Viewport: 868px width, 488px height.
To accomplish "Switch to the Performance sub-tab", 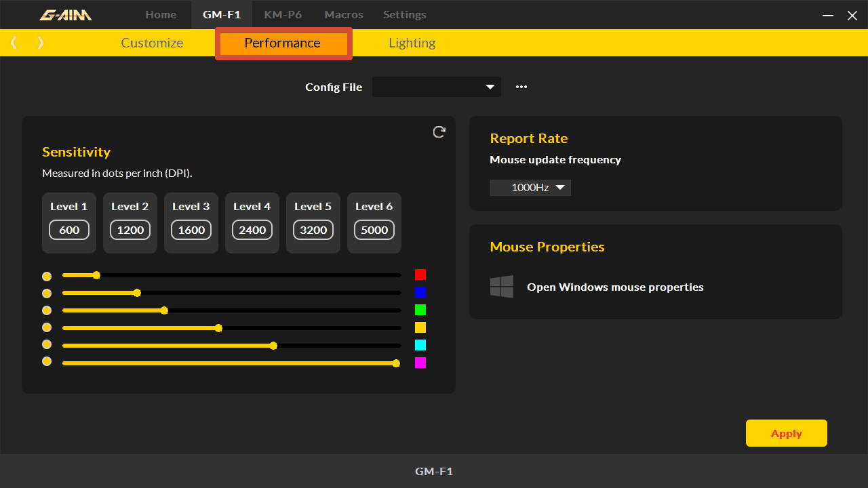I will click(283, 43).
